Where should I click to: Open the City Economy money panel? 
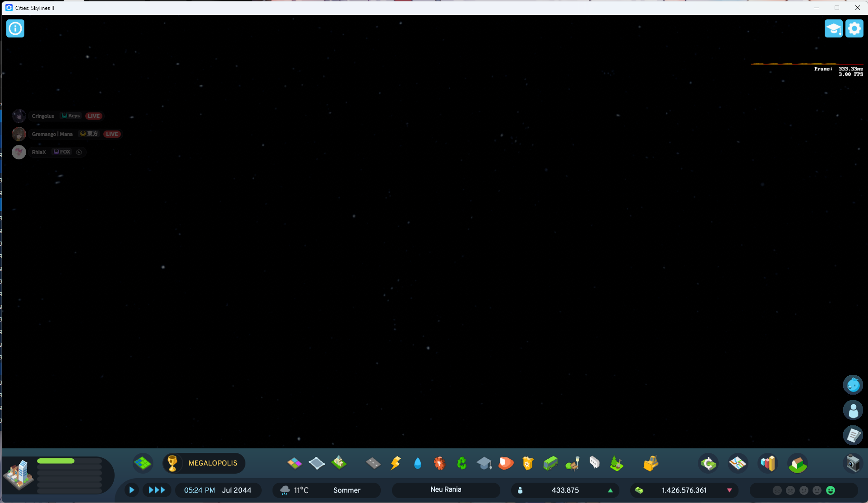coord(708,464)
